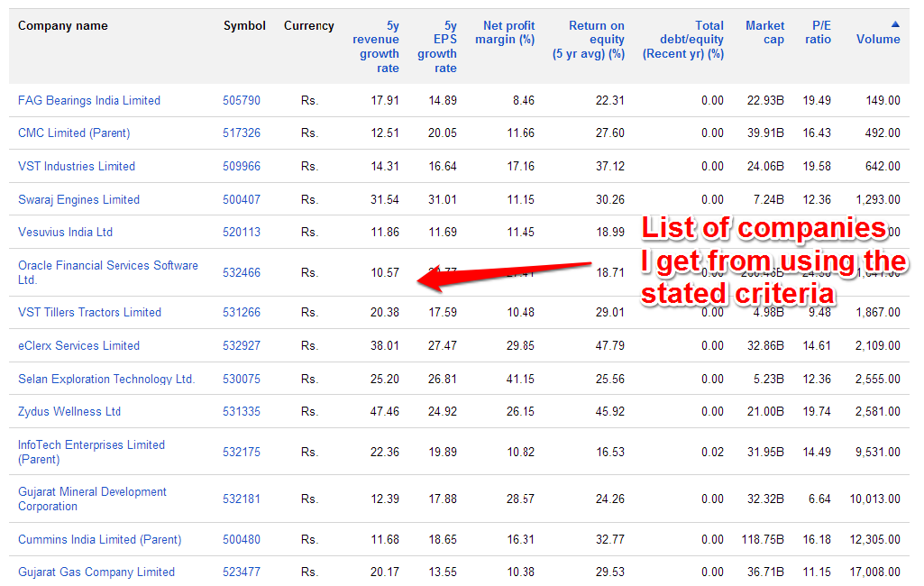Sort by Volume column header
The image size is (924, 586).
(878, 39)
